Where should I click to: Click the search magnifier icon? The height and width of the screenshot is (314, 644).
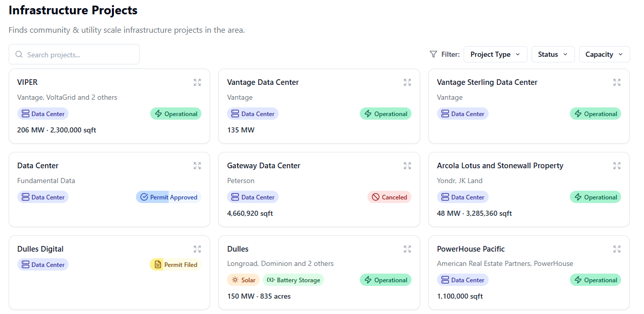click(x=19, y=54)
